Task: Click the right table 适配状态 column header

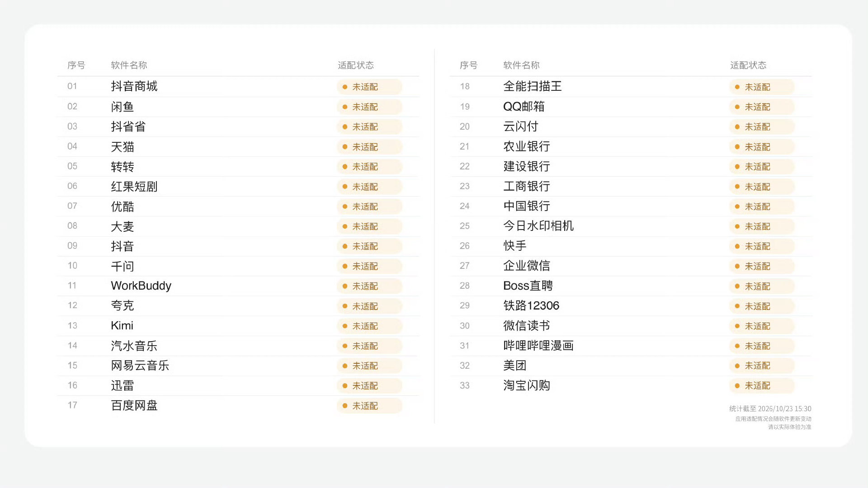Action: point(748,65)
